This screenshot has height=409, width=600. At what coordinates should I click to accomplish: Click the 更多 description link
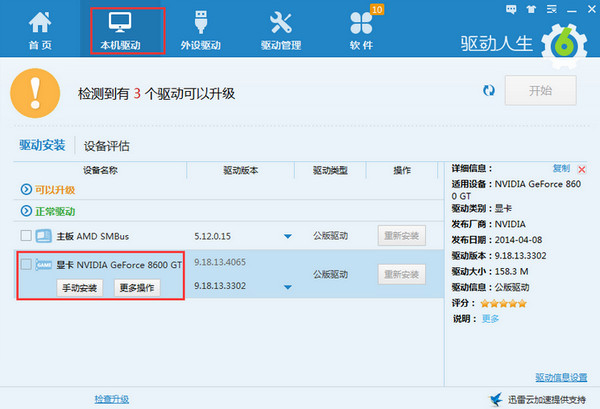click(x=490, y=319)
